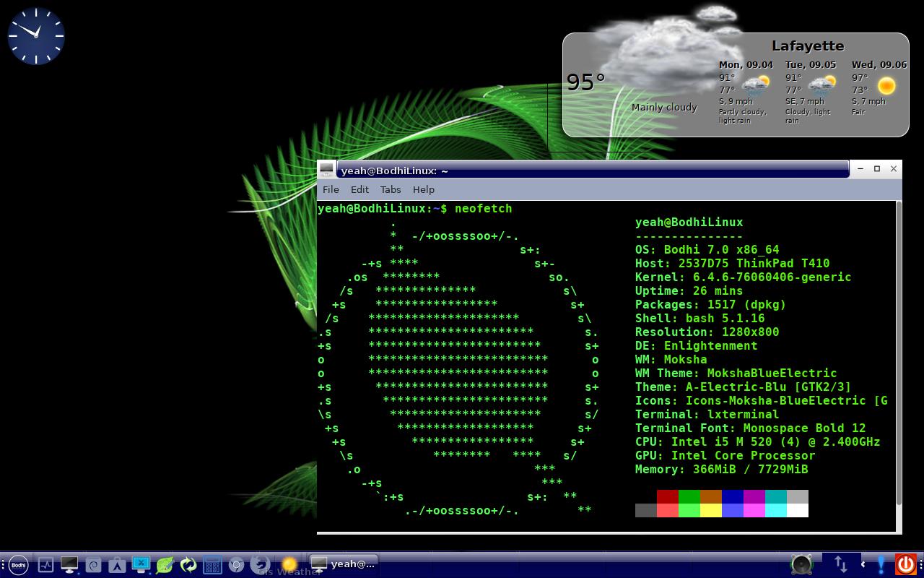Click the yeah@... terminal taskbar button

point(344,564)
